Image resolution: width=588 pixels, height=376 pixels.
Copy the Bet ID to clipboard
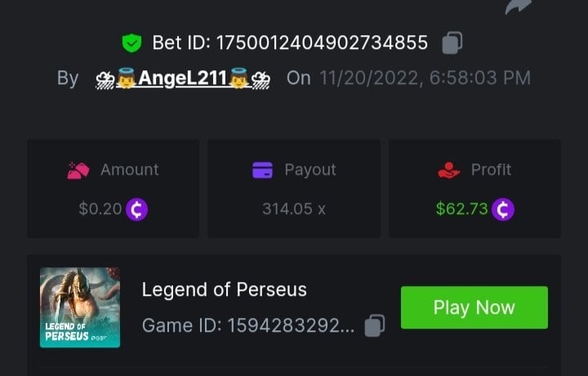point(452,43)
